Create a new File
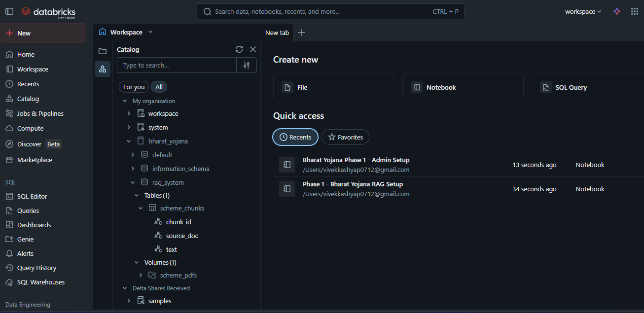Viewport: 644px width, 313px height. coord(334,87)
